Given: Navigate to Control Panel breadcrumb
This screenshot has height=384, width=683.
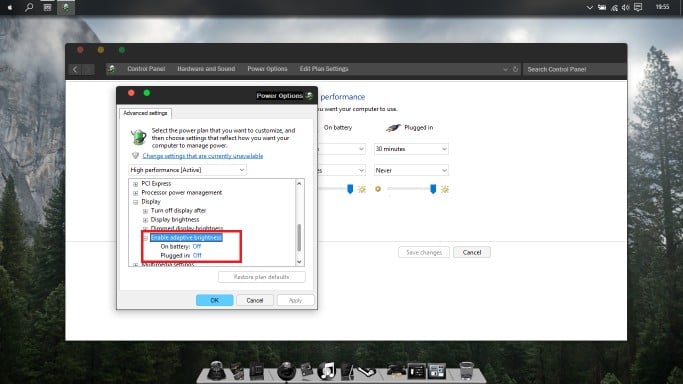Looking at the screenshot, I should 146,69.
